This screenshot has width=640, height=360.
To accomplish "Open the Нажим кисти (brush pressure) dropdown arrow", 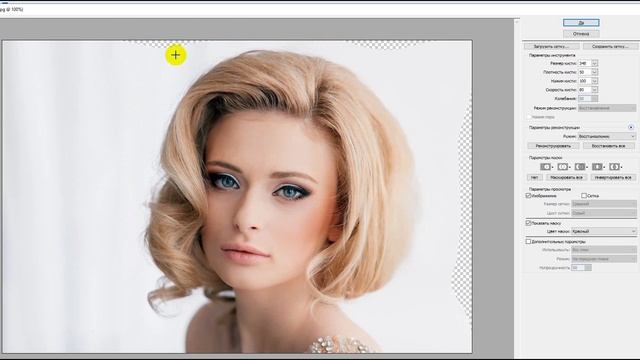I will pyautogui.click(x=594, y=81).
